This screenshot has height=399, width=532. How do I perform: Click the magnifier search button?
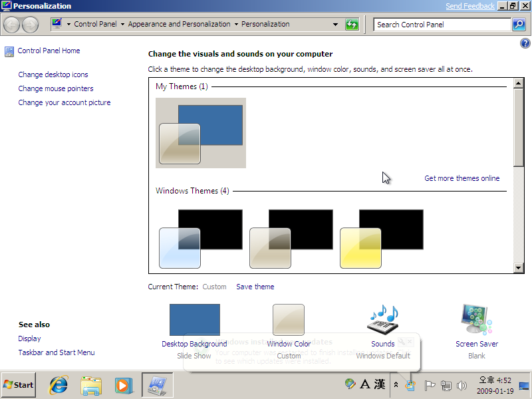click(519, 25)
